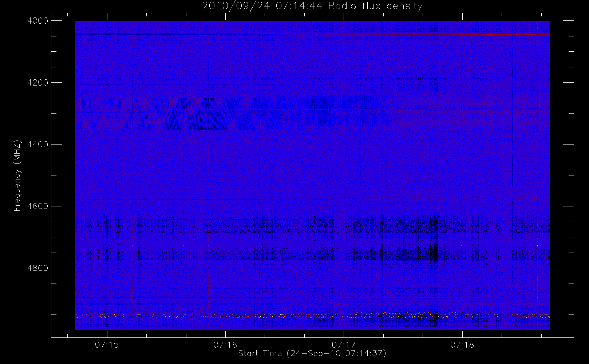The height and width of the screenshot is (364, 589).
Task: Click the 4200 frequency tick label
Action: point(38,83)
